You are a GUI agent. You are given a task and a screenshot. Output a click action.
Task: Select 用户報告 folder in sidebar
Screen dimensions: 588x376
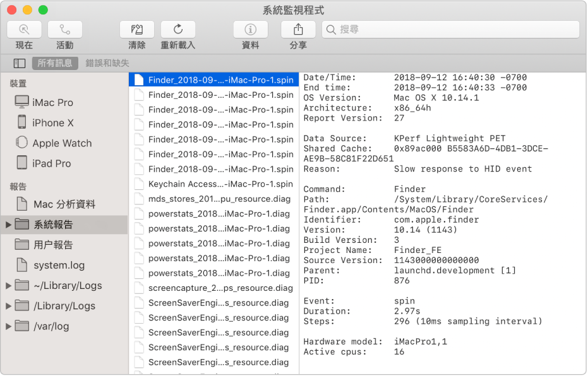point(64,245)
